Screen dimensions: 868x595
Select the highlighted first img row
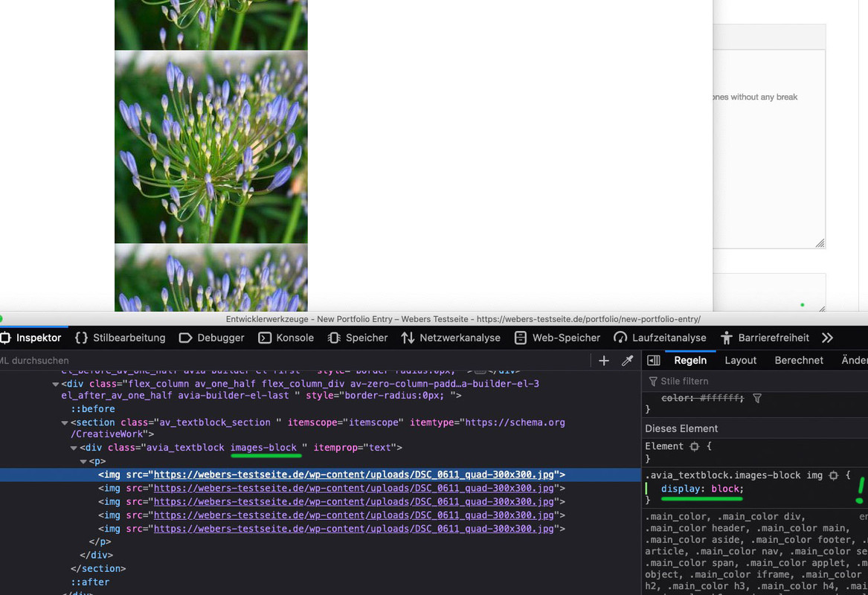coord(320,475)
